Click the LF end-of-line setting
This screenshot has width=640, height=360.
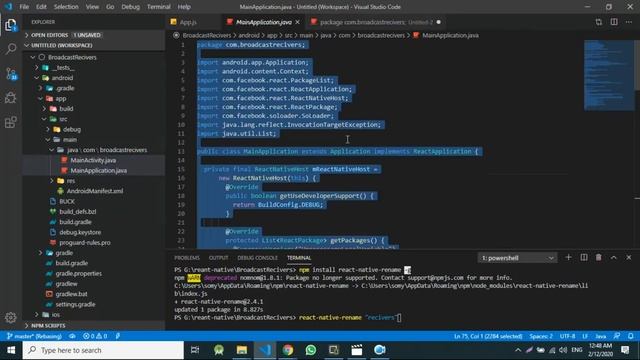click(x=585, y=336)
